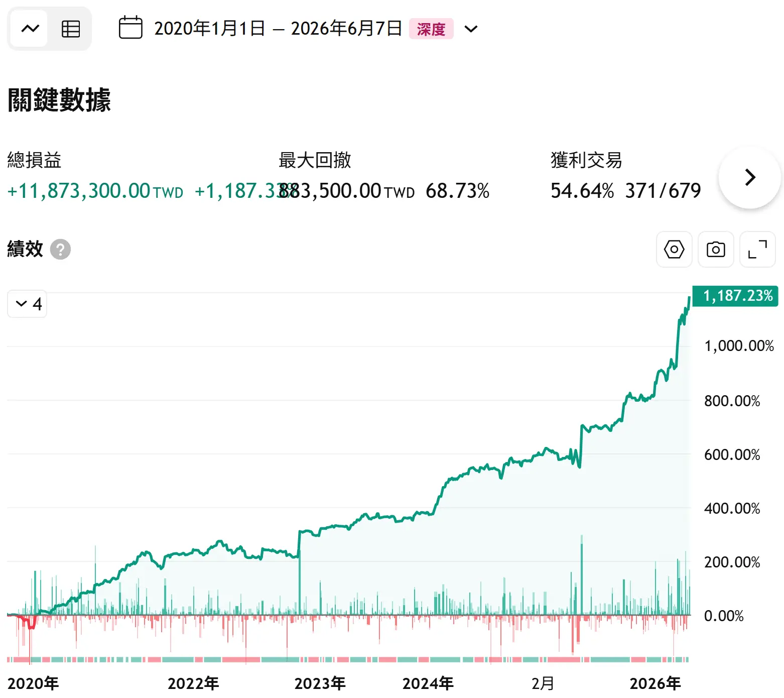Click the 深度 badge
The height and width of the screenshot is (698, 784).
pyautogui.click(x=431, y=29)
